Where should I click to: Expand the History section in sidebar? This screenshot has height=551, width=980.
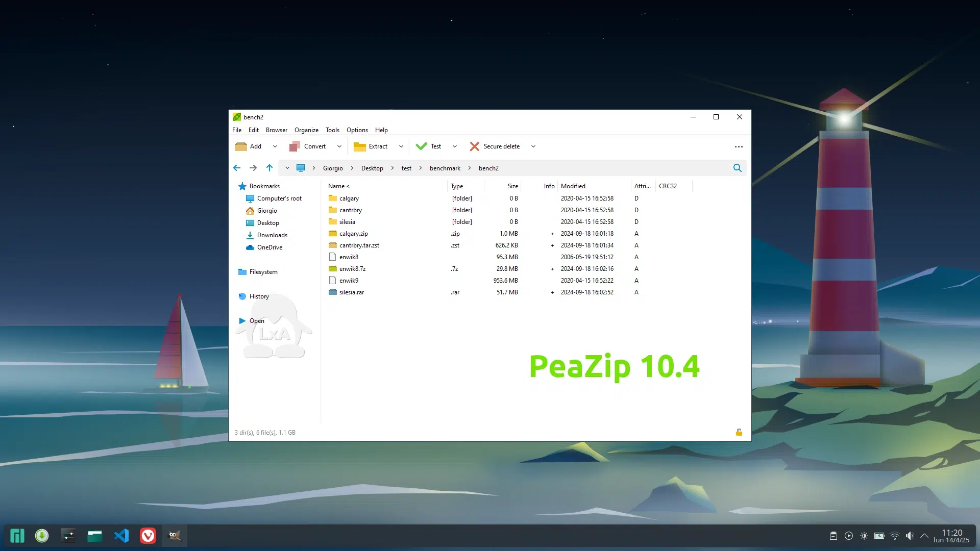(258, 296)
